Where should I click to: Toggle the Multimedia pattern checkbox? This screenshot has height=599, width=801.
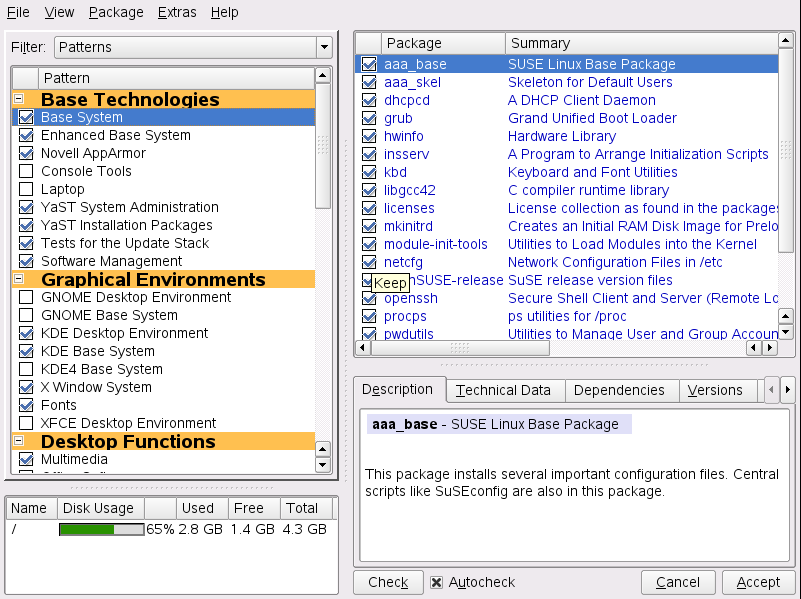click(x=26, y=459)
